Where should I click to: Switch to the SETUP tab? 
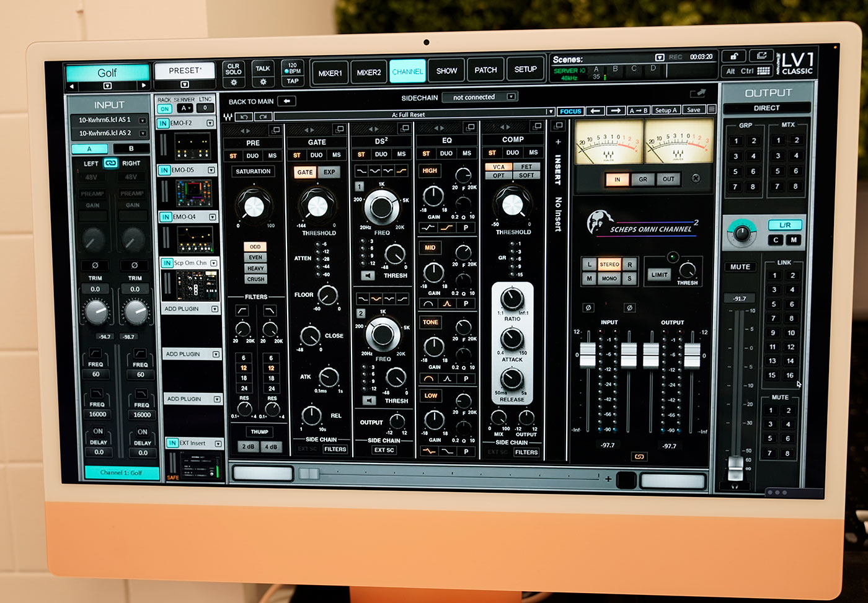pos(525,69)
